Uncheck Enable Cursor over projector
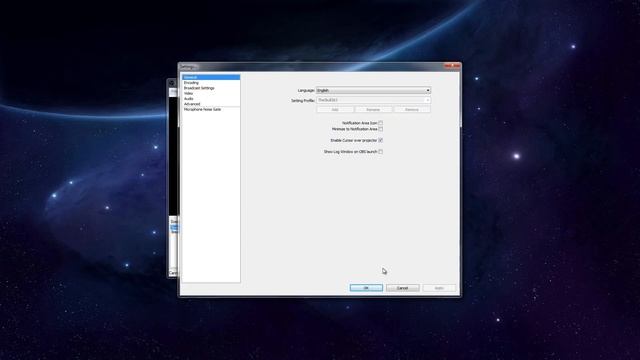The image size is (640, 360). [x=380, y=140]
